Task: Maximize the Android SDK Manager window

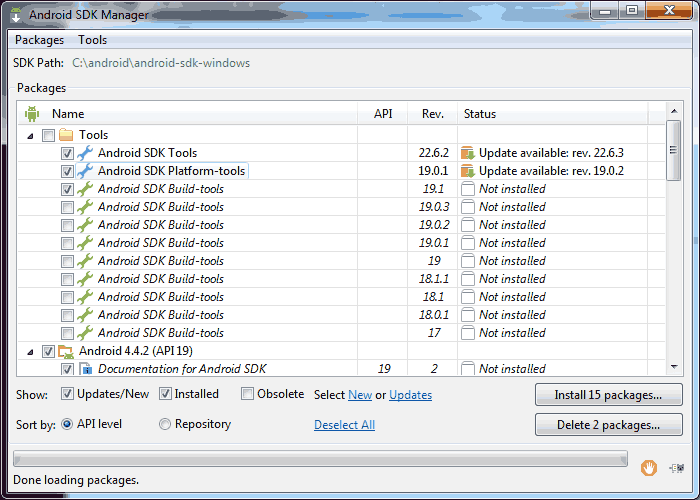Action: pyautogui.click(x=632, y=10)
